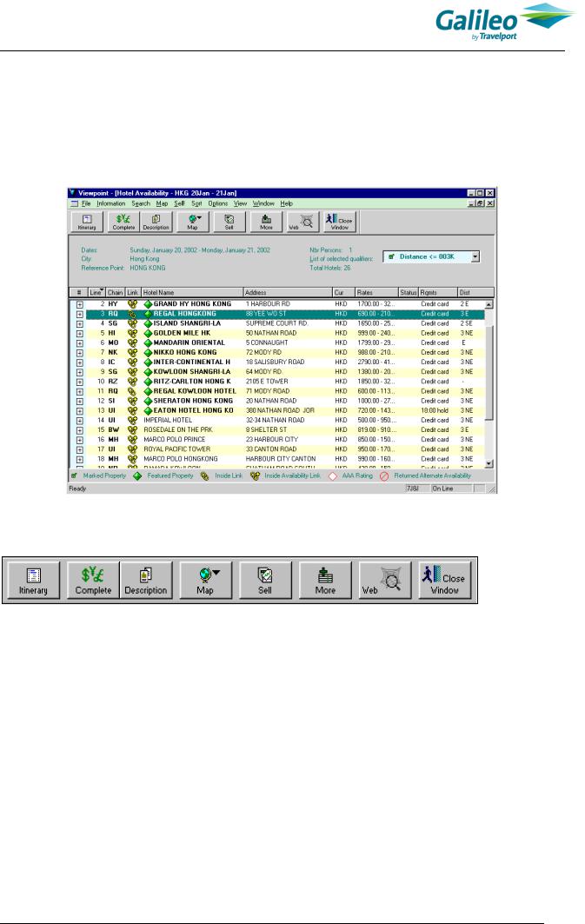Click Map globe button in enlarged toolbar strip
585x924 pixels.
tap(206, 580)
